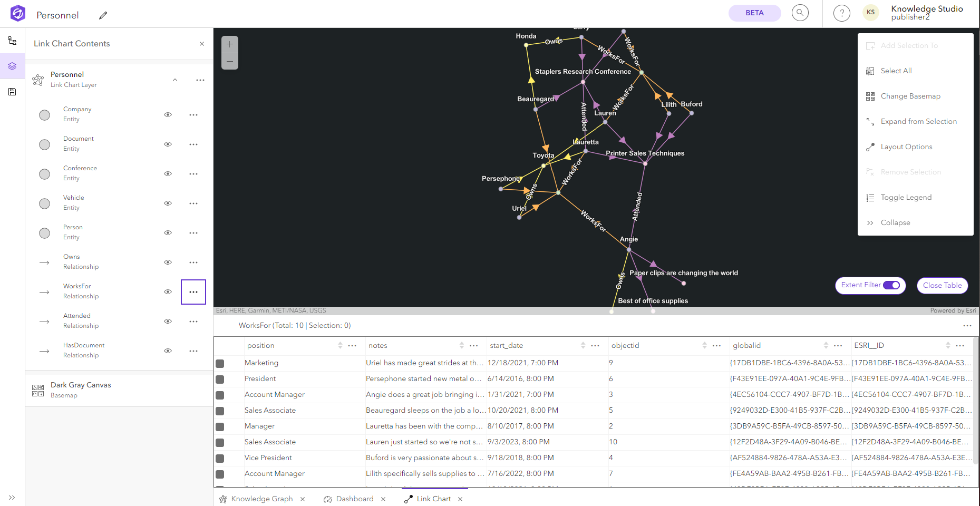Open the hierarchy panel in the left sidebar
The image size is (980, 506).
pos(12,41)
